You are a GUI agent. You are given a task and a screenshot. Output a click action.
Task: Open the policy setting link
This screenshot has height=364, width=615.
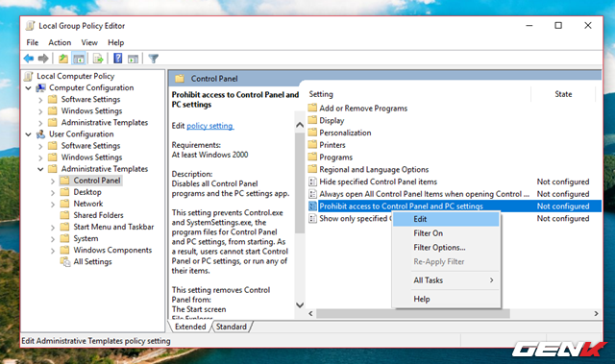(209, 126)
